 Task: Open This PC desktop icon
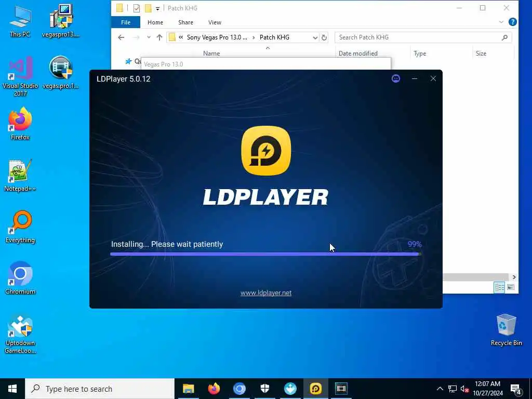tap(20, 21)
